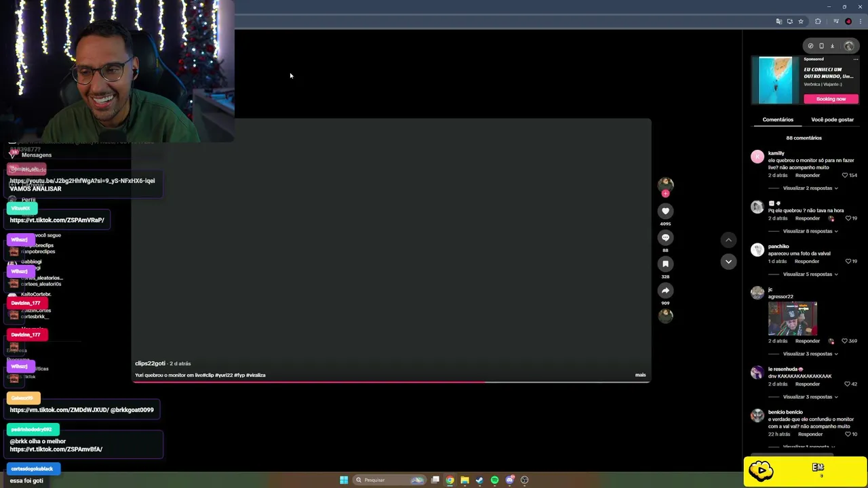Share the video with the arrow icon
The width and height of the screenshot is (868, 488).
coord(665,290)
